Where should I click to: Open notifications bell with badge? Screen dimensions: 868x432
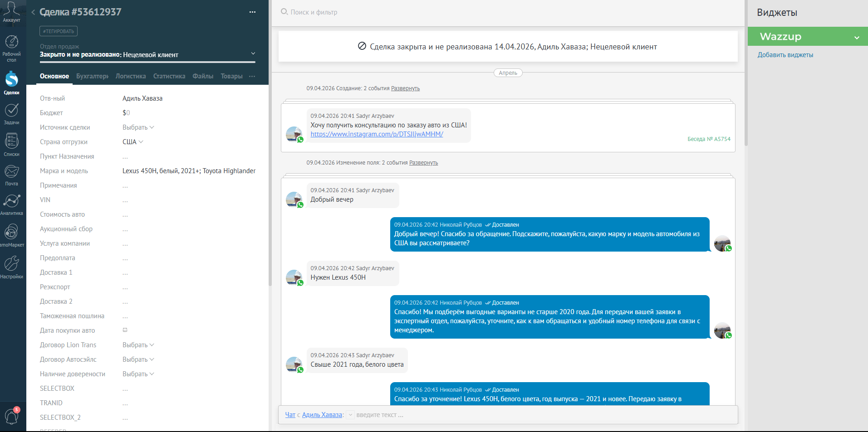pyautogui.click(x=11, y=416)
